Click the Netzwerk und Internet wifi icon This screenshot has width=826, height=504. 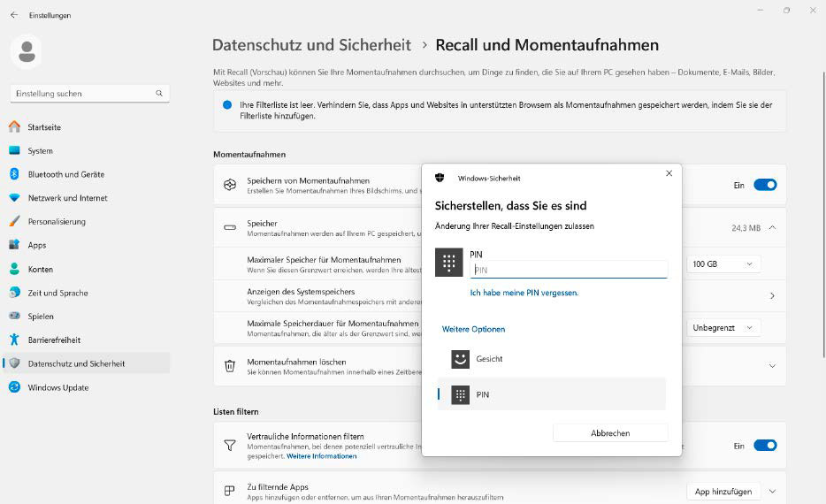[15, 198]
